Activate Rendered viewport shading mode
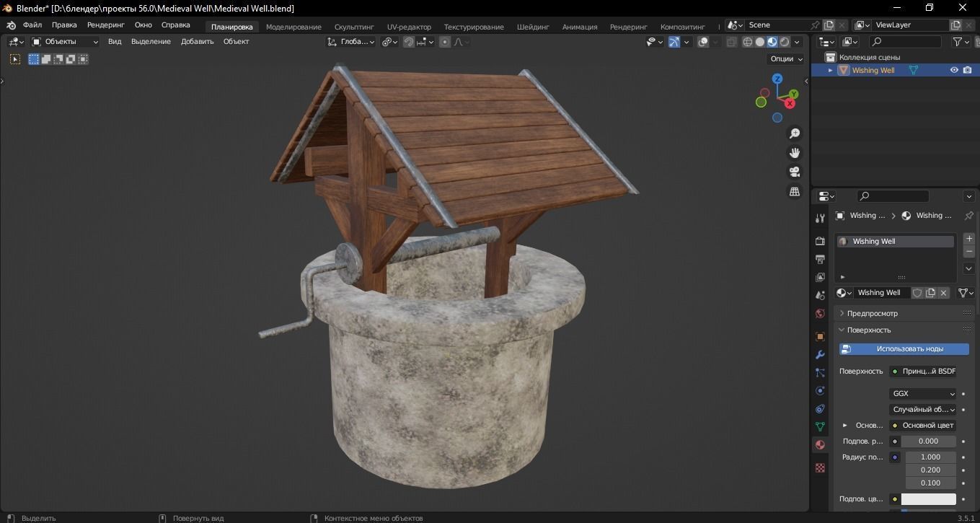Viewport: 980px width, 523px height. 783,41
